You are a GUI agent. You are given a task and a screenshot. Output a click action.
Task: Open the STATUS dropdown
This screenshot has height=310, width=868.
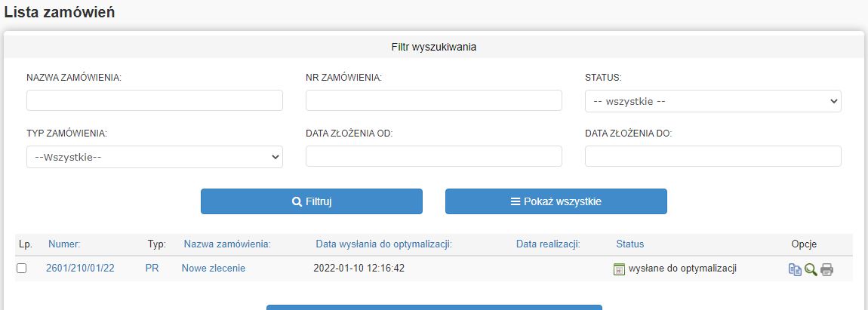713,101
